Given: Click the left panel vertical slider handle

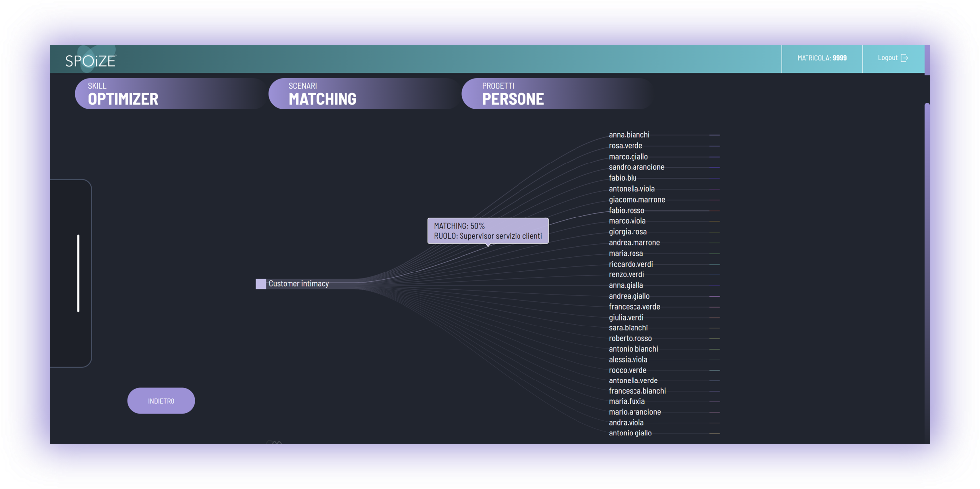Looking at the screenshot, I should [x=78, y=273].
